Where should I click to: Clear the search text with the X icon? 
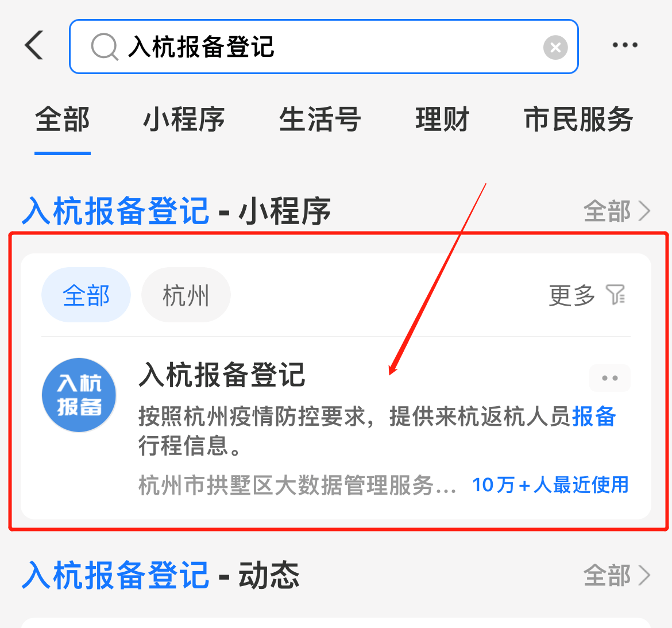[555, 47]
